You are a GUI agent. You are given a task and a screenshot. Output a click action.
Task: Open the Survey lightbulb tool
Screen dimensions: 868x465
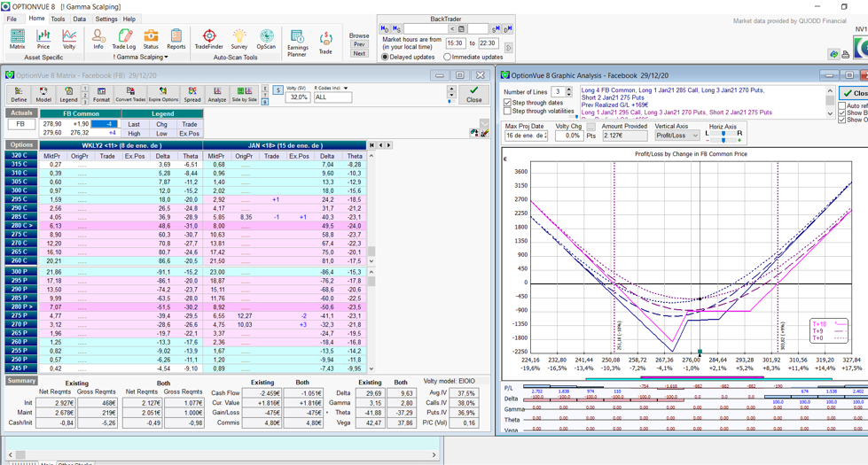(239, 39)
